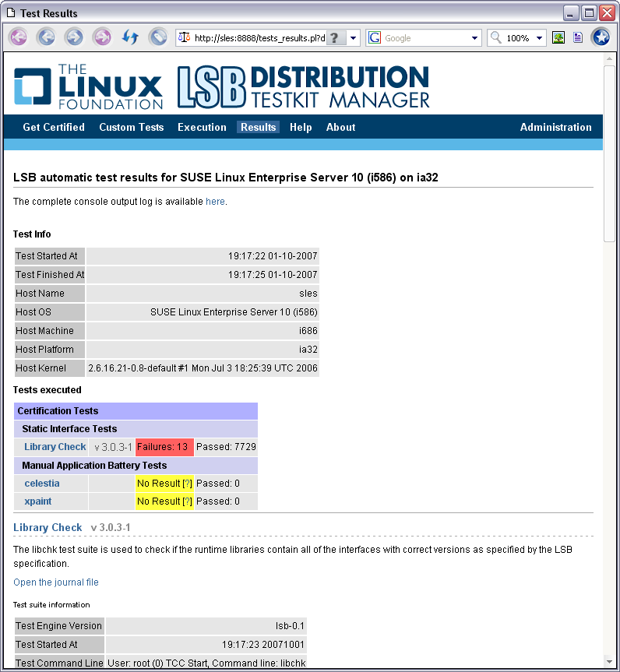
Task: Click the scales icon in the address bar
Action: 184,37
